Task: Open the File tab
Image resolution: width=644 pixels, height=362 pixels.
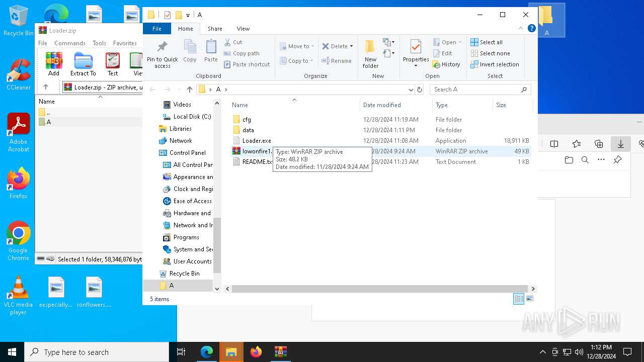Action: pos(157,29)
